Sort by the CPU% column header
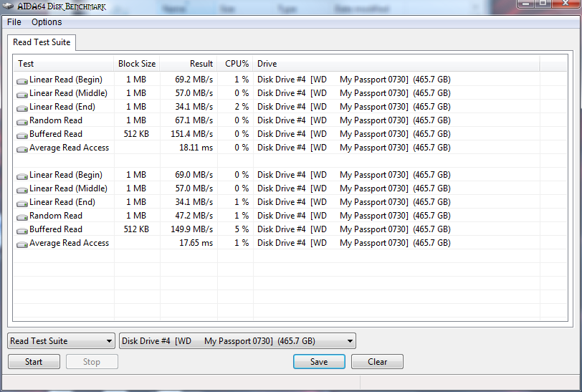This screenshot has width=582, height=392. click(x=235, y=64)
